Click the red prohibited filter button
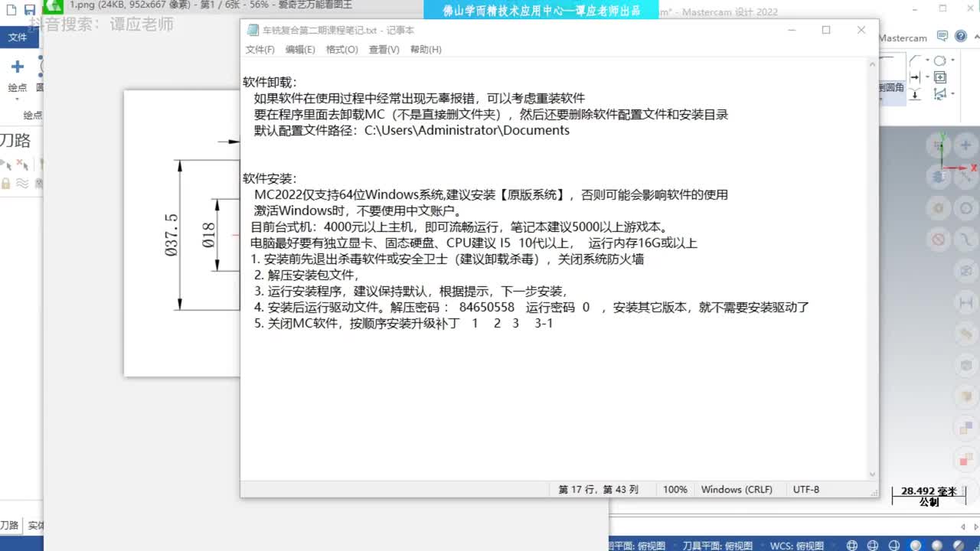This screenshot has height=551, width=980. (x=939, y=240)
